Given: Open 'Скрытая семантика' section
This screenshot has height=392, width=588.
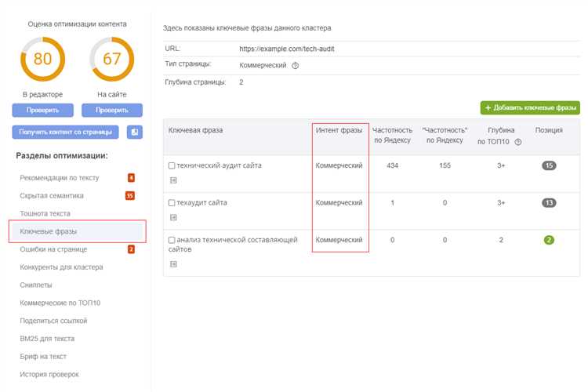Looking at the screenshot, I should [52, 196].
